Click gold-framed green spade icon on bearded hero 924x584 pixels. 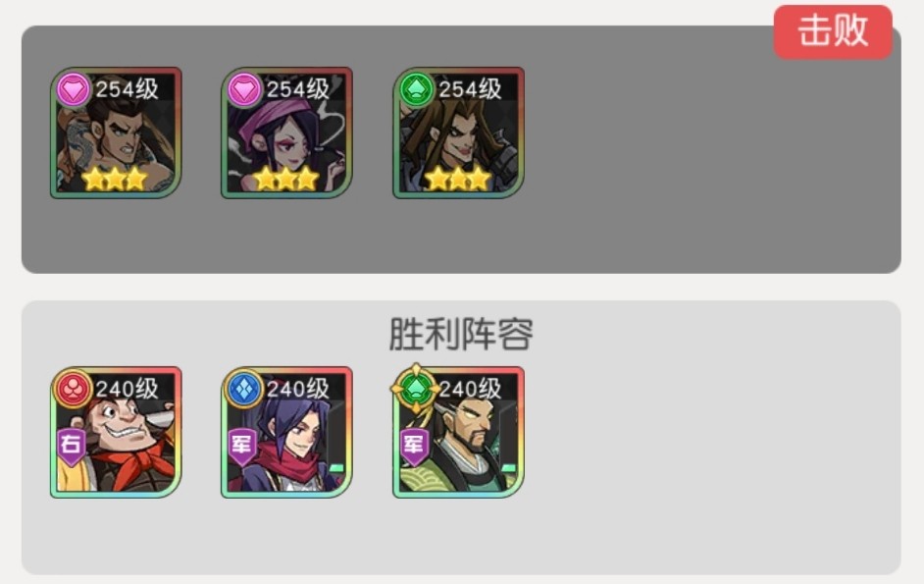pos(416,389)
